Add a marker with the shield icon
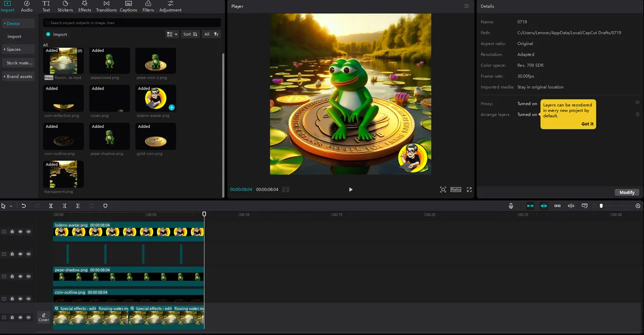The width and height of the screenshot is (644, 335). click(x=105, y=206)
